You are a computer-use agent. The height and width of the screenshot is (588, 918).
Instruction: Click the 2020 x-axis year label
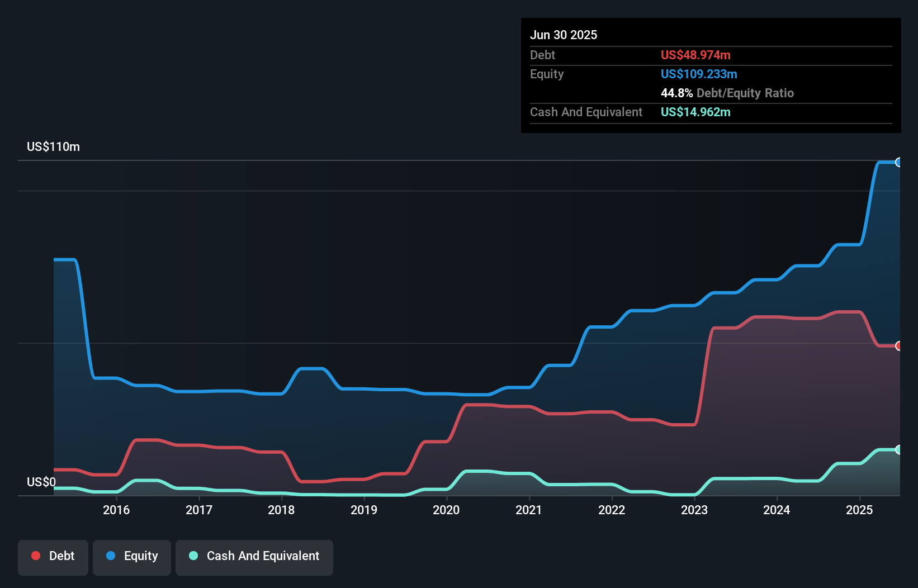coord(446,510)
